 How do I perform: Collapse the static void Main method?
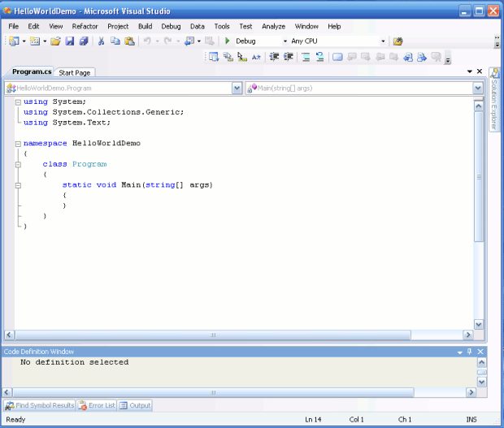pos(18,186)
